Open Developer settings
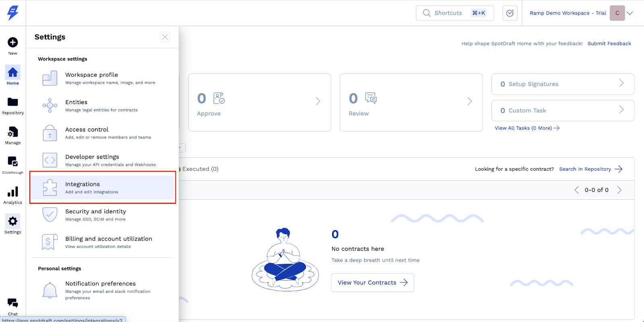The width and height of the screenshot is (644, 322). [x=102, y=160]
